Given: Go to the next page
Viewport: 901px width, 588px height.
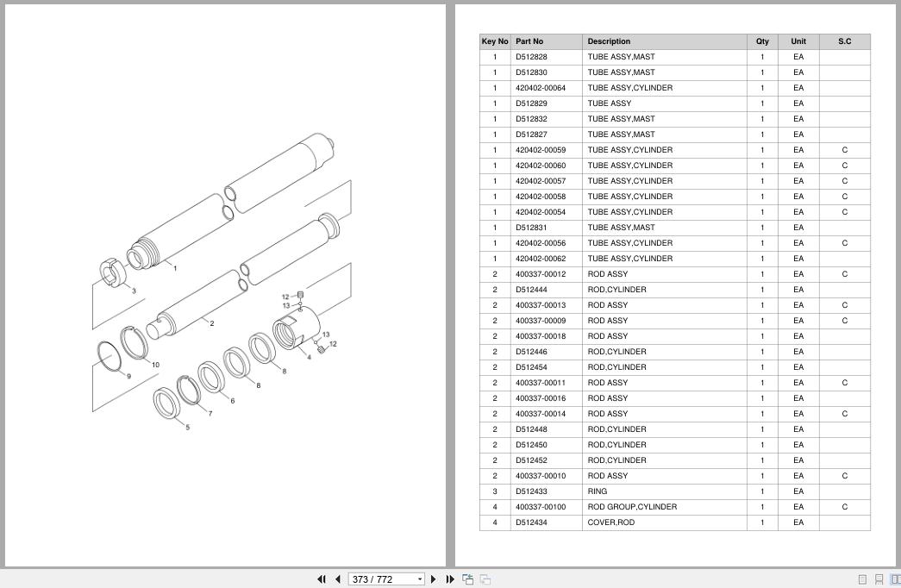Looking at the screenshot, I should pos(434,579).
